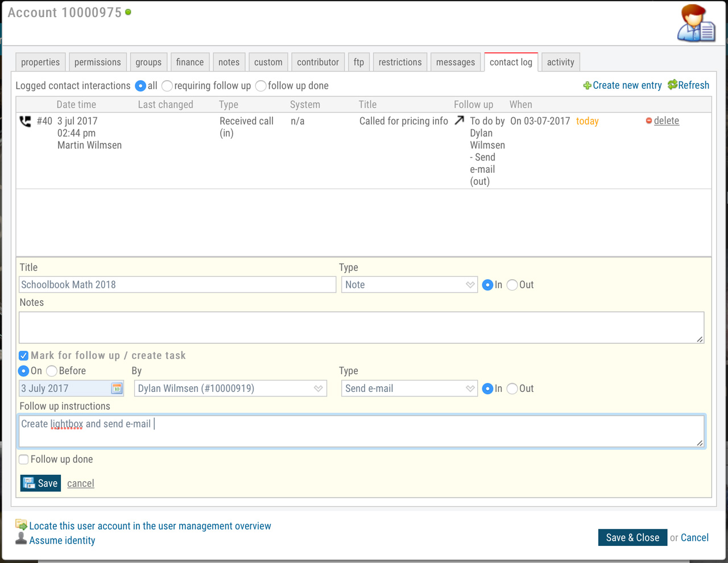
Task: Switch to the messages tab
Action: 456,62
